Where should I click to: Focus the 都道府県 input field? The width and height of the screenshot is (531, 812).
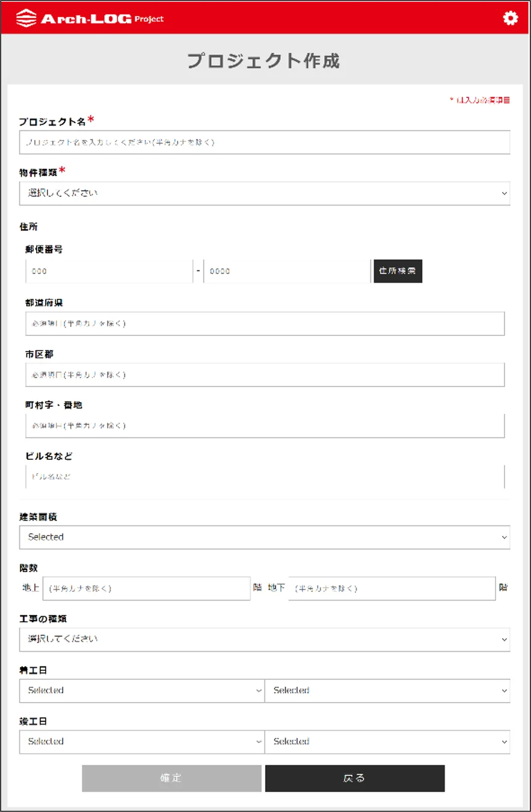coord(265,323)
